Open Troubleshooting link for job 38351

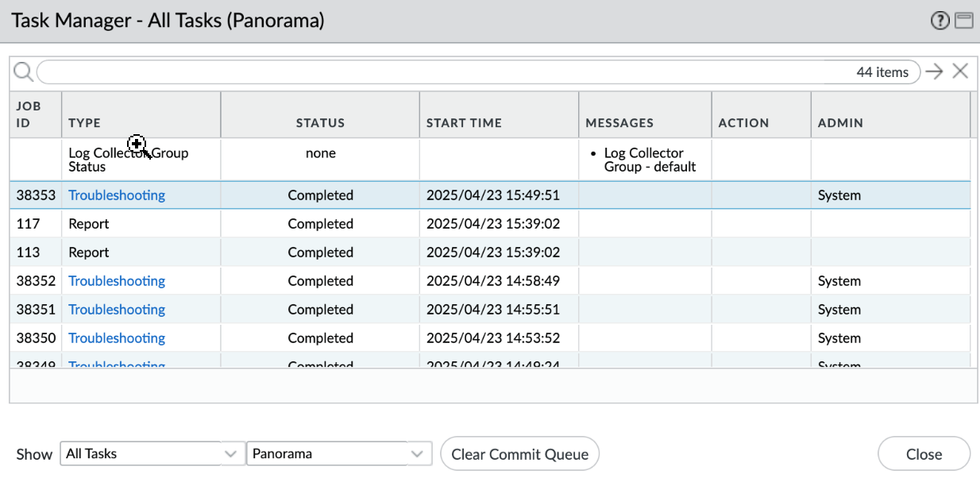click(x=117, y=310)
